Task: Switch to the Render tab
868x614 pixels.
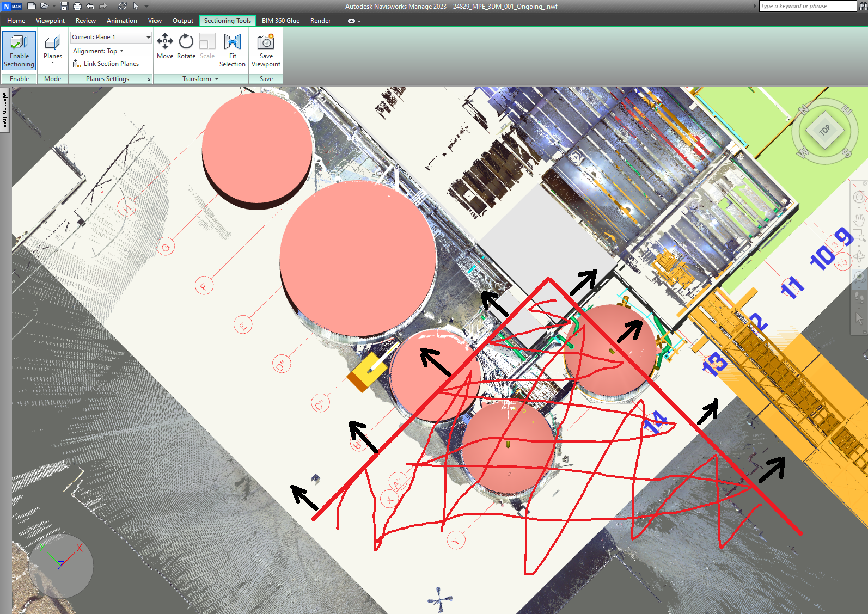Action: tap(320, 21)
